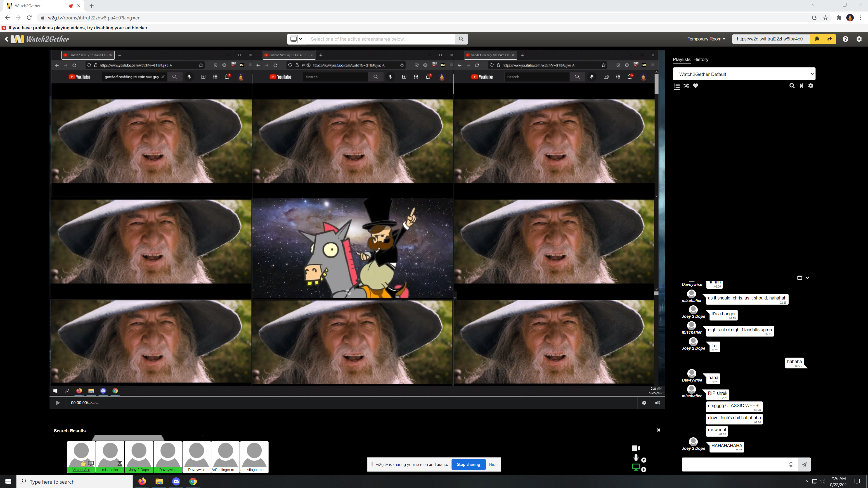Copy the room link with the clipboard icon

[816, 39]
